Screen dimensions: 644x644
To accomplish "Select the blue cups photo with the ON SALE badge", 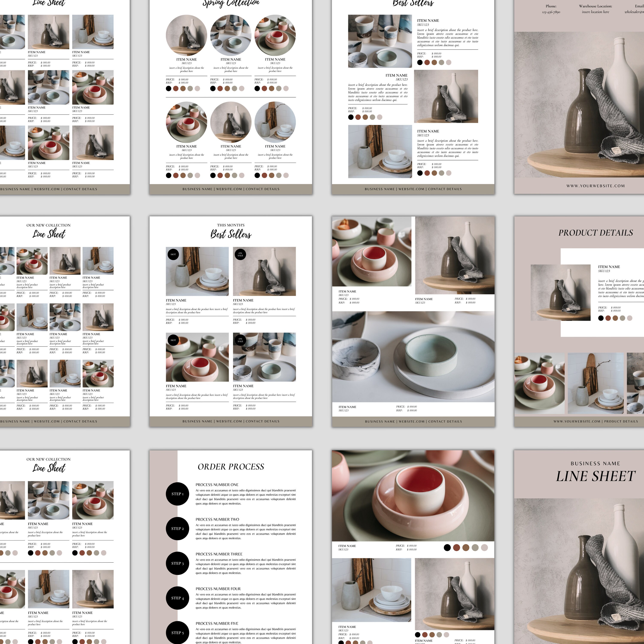I will coord(264,357).
